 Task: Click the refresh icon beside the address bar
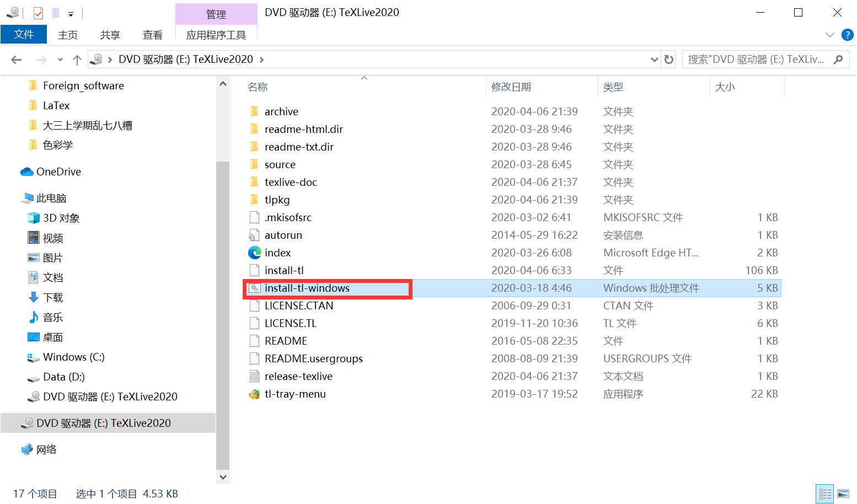[668, 59]
